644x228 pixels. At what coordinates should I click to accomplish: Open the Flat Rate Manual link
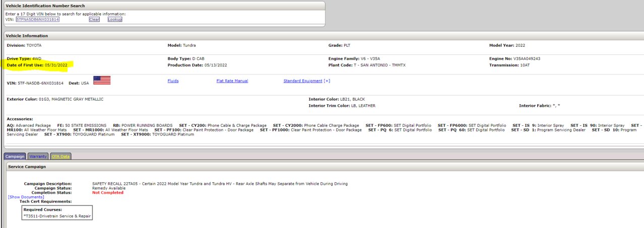(232, 81)
